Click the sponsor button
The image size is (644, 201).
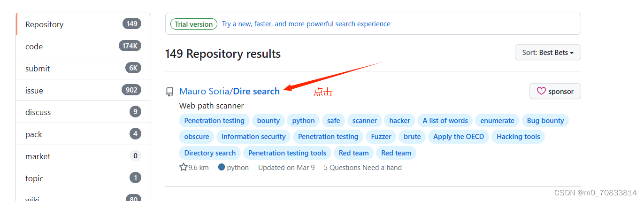tap(555, 91)
